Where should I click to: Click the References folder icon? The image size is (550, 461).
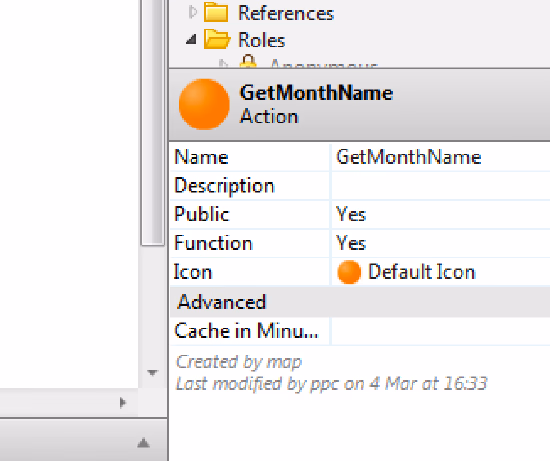coord(216,12)
